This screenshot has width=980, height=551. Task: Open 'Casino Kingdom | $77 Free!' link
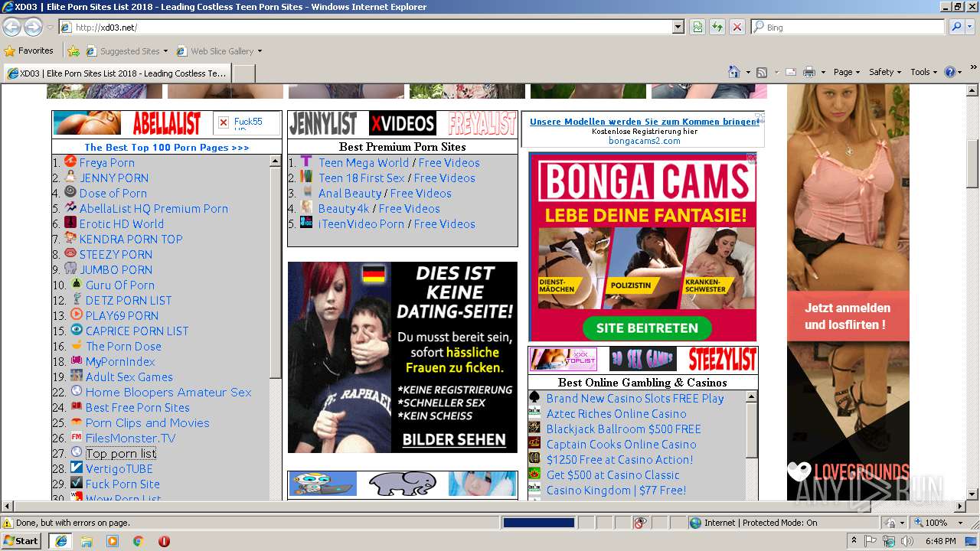tap(616, 491)
